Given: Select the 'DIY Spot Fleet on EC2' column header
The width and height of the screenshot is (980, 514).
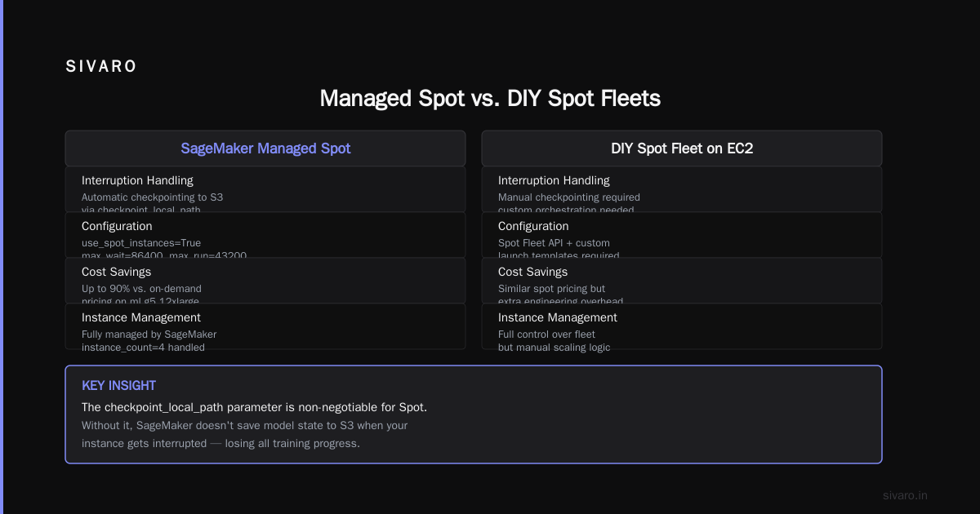Looking at the screenshot, I should click(682, 148).
